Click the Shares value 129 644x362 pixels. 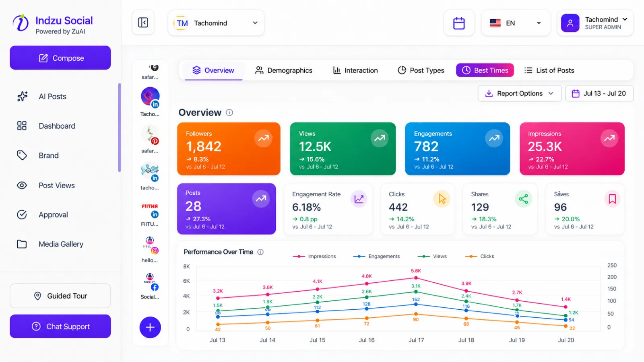point(480,207)
